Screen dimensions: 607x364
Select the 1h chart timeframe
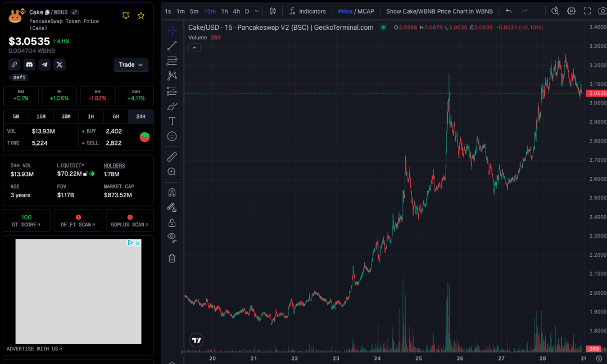(224, 11)
